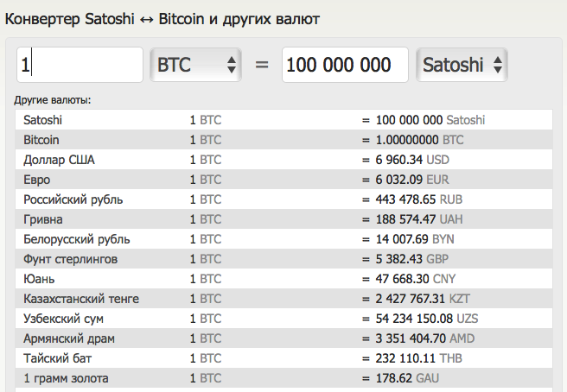Click the Армянский драм row
This screenshot has height=392, width=567.
(x=283, y=338)
